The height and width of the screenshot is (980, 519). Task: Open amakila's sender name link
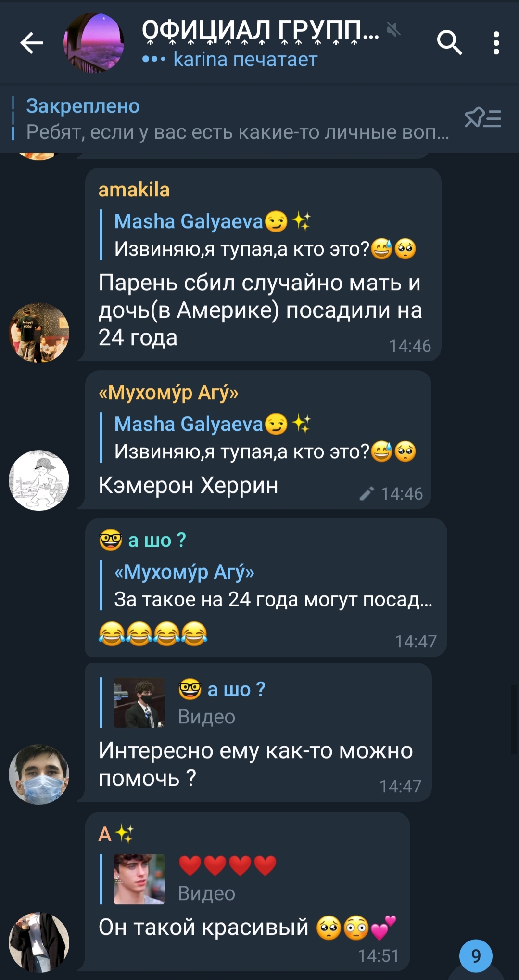pos(134,190)
